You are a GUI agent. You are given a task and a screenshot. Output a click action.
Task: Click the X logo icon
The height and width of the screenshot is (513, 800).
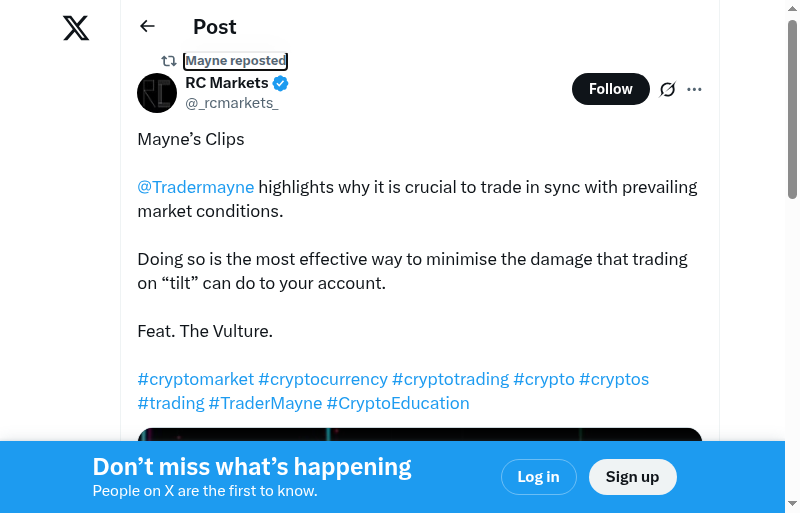[76, 28]
